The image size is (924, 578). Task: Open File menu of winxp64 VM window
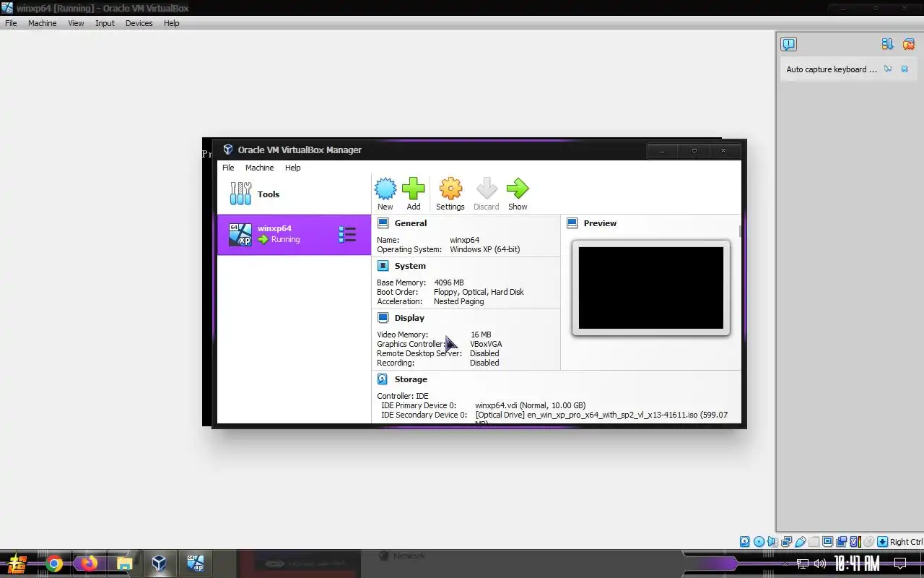coord(11,23)
